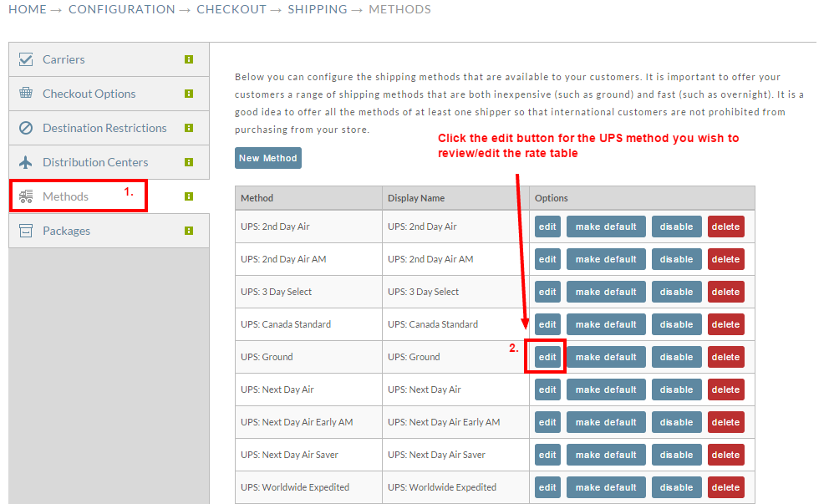Make UPS: Ground the default method
The width and height of the screenshot is (829, 504).
[x=606, y=357]
